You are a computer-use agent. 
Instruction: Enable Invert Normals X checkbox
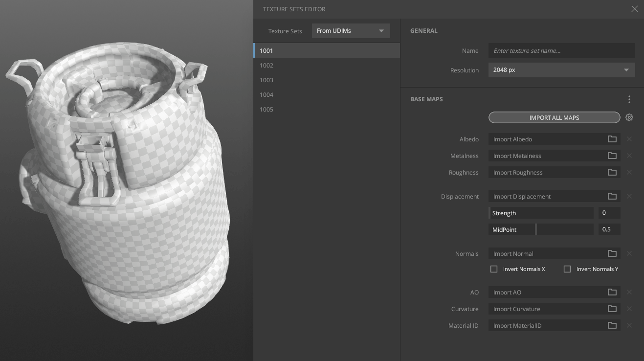(x=494, y=269)
